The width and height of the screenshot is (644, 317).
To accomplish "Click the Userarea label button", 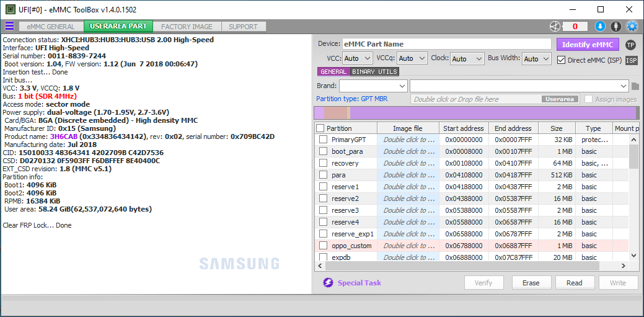I will (x=560, y=99).
